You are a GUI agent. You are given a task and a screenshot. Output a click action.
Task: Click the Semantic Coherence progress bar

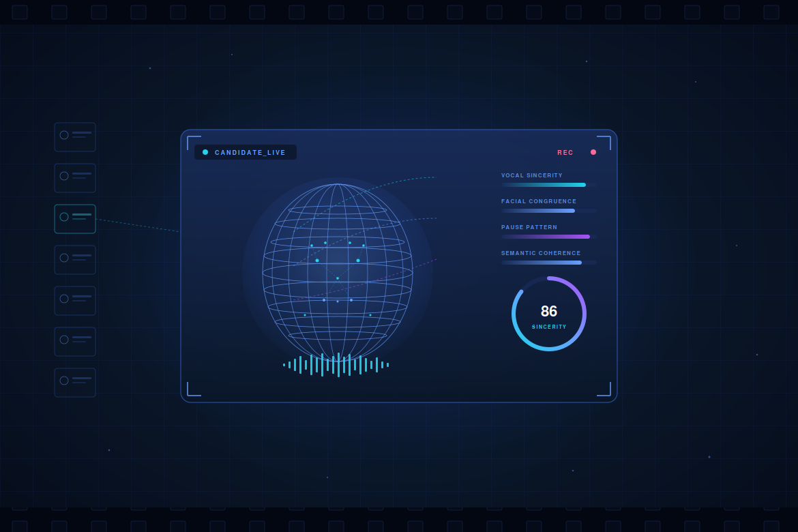pyautogui.click(x=549, y=263)
